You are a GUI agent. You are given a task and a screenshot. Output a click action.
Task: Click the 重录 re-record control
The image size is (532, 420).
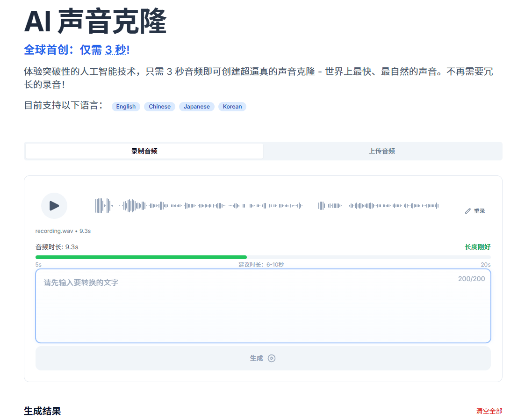point(479,210)
